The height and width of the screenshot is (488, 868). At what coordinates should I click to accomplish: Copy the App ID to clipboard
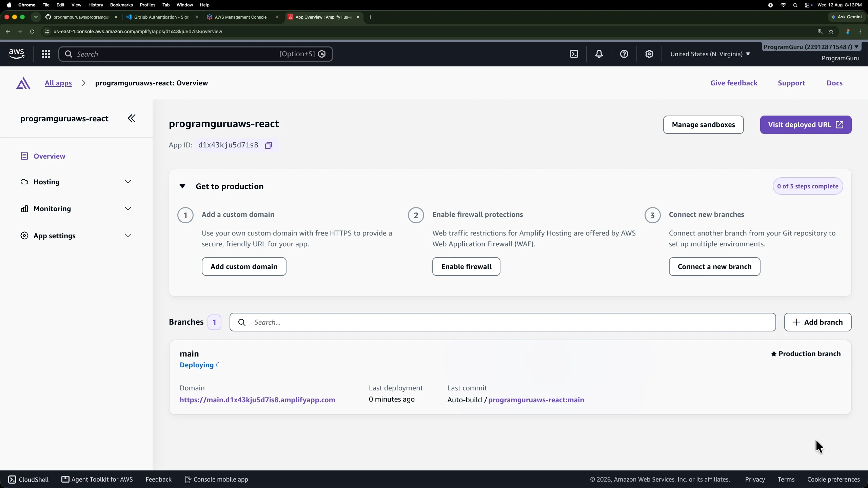(x=269, y=145)
